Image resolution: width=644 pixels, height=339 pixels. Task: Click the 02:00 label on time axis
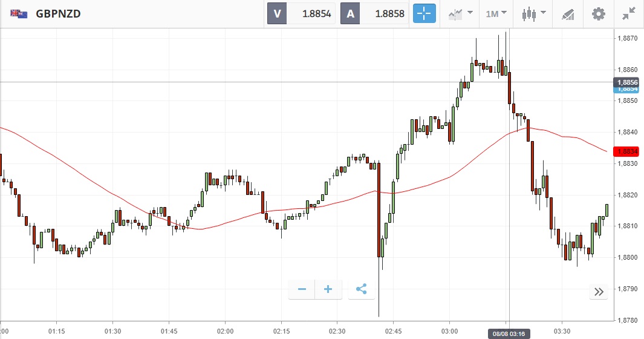coord(225,331)
